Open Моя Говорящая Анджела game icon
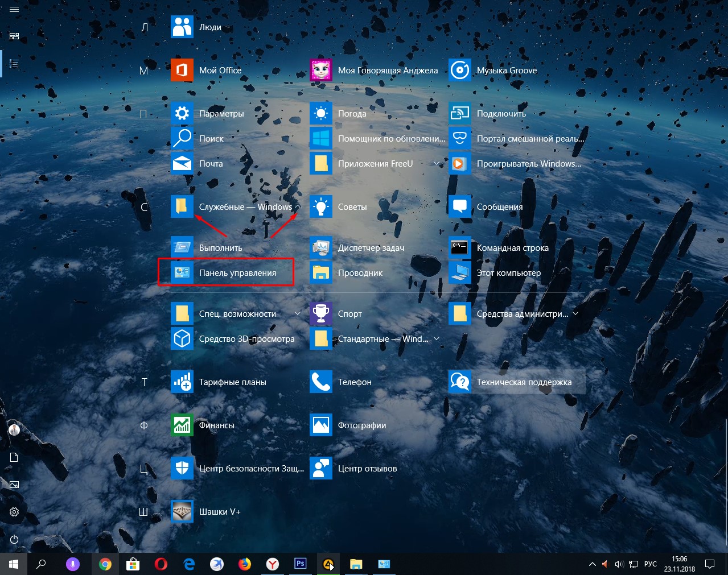 (x=321, y=70)
